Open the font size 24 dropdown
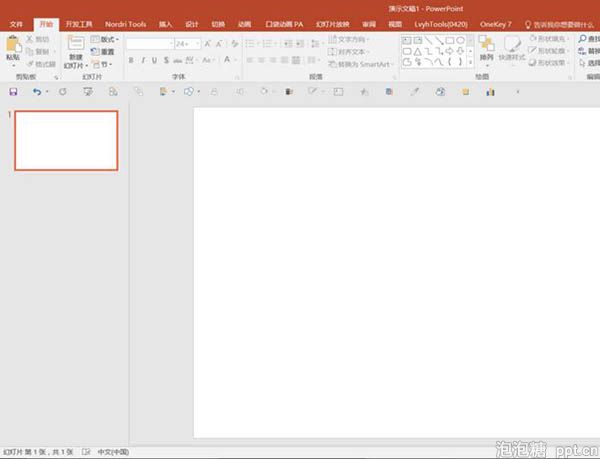Image resolution: width=600 pixels, height=459 pixels. 188,44
